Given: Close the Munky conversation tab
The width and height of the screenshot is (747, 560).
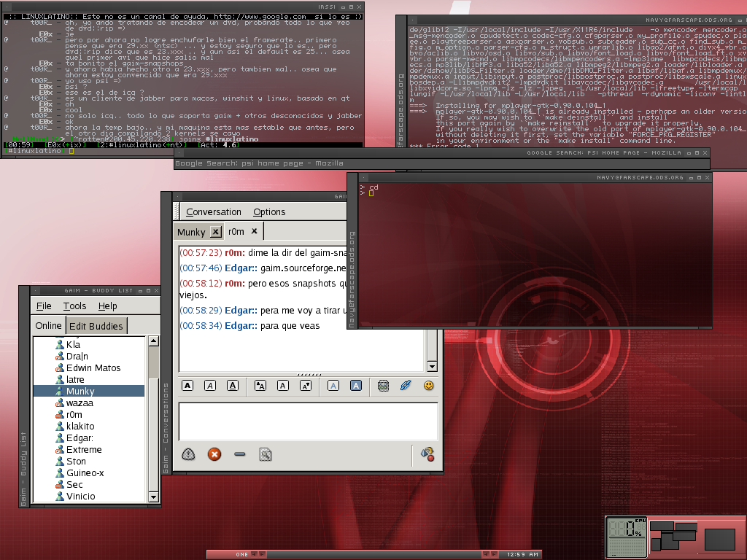Looking at the screenshot, I should click(216, 232).
